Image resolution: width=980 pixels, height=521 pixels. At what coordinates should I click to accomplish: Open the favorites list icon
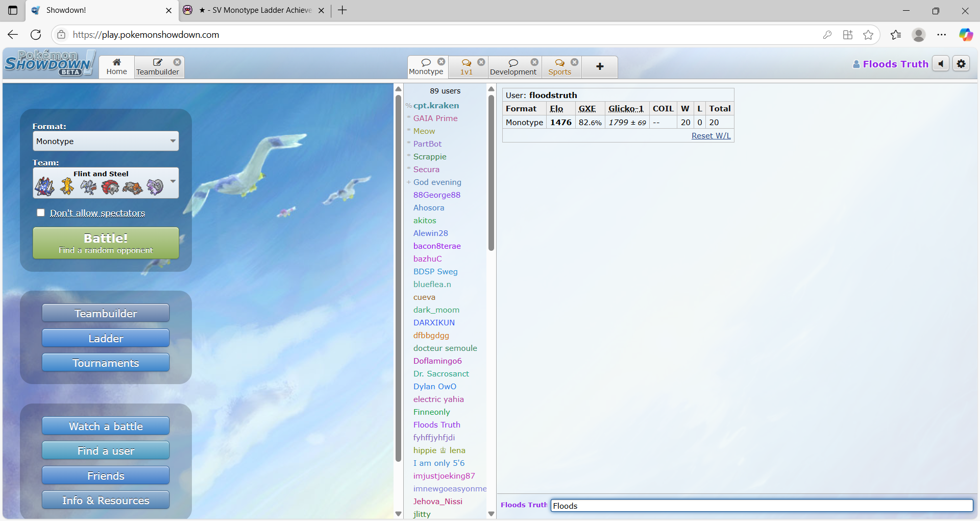(896, 34)
